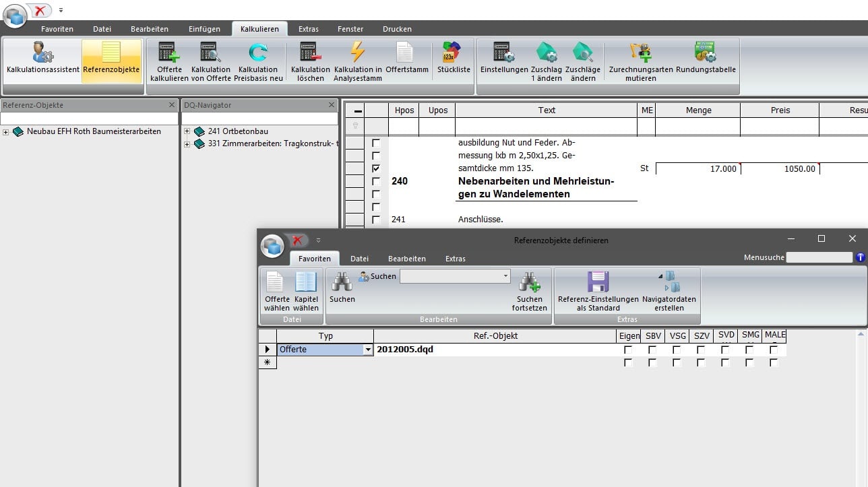The image size is (868, 487).
Task: Expand Neubau EFH Roth Baumeisterarbeiten node
Action: (6, 132)
